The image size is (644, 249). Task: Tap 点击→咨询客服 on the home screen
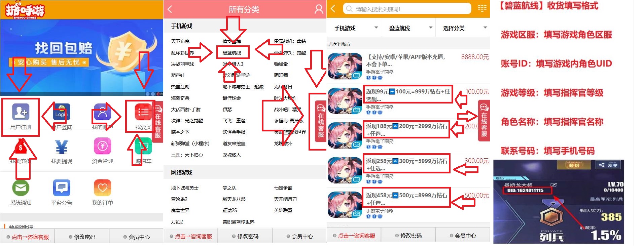tap(27, 237)
